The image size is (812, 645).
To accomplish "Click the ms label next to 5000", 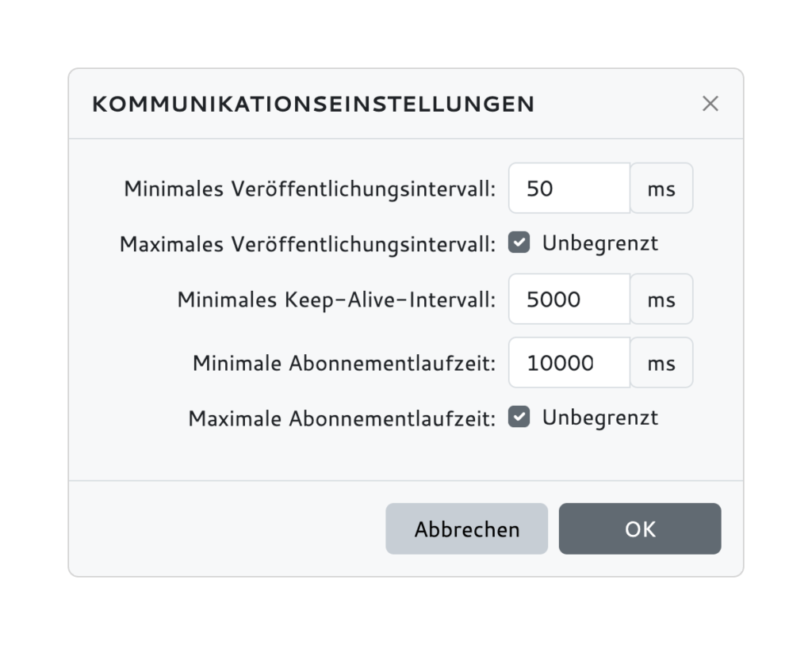I will [662, 299].
